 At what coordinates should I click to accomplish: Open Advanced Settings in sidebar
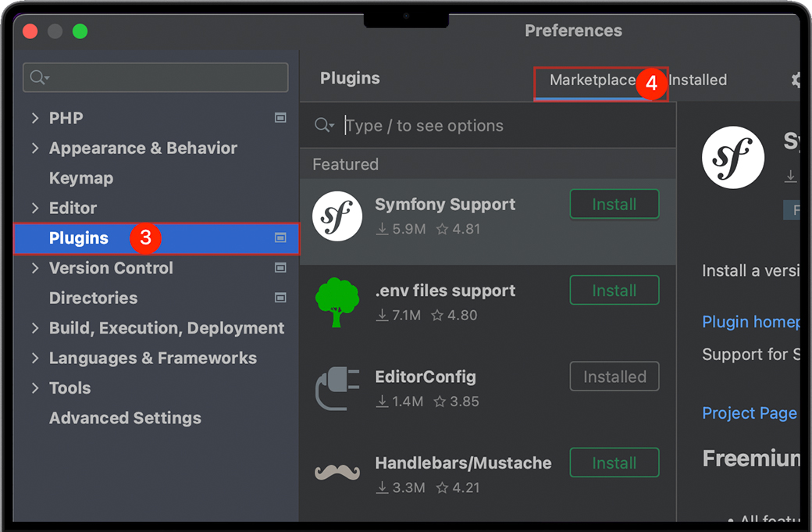point(125,418)
